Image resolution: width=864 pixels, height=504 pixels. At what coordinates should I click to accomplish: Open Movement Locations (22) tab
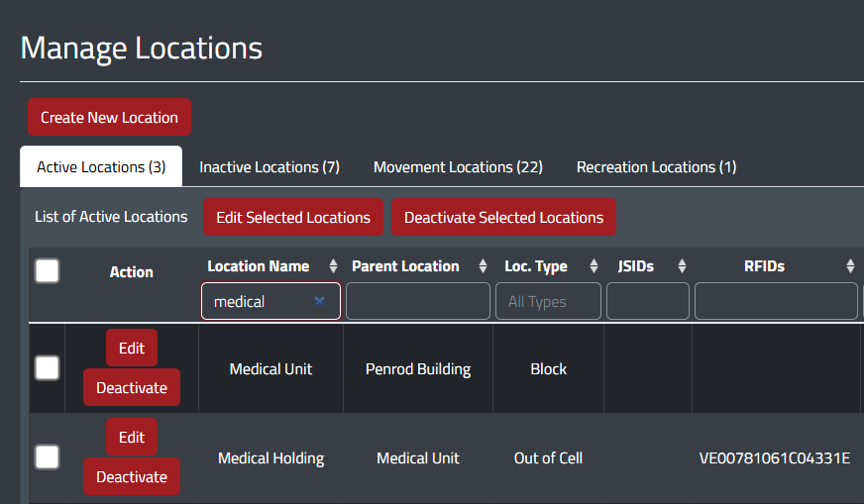click(x=458, y=167)
